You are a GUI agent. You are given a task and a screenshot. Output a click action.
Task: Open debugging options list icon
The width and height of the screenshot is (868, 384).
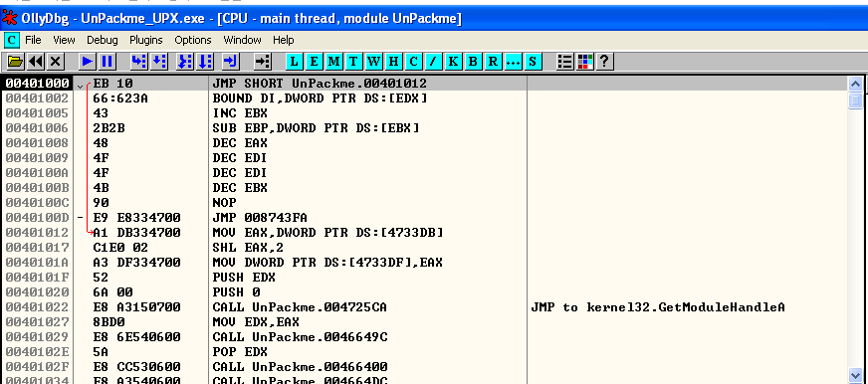(x=565, y=62)
